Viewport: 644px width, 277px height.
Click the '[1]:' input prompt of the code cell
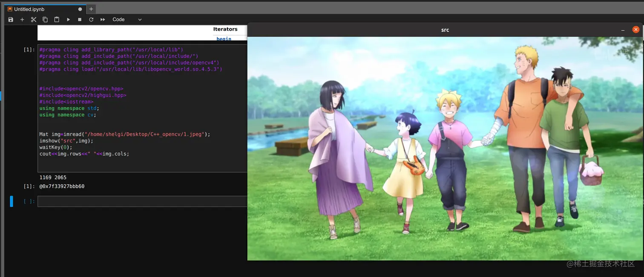pos(29,49)
